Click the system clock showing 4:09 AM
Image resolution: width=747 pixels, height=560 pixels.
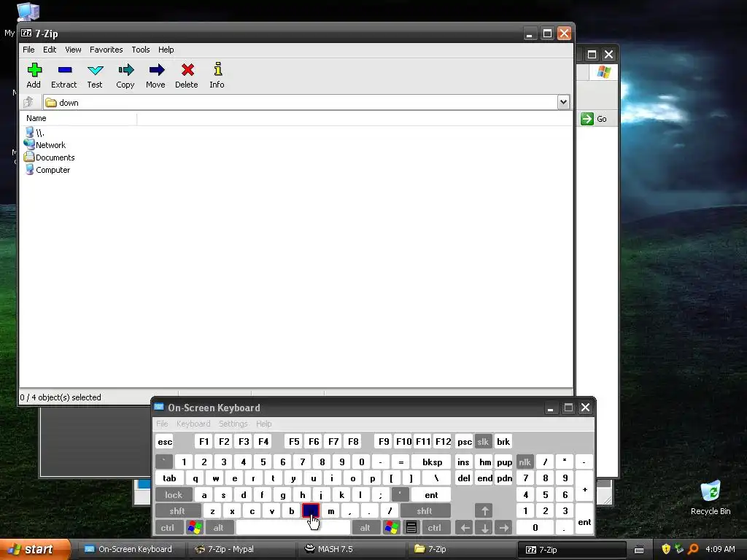click(720, 549)
